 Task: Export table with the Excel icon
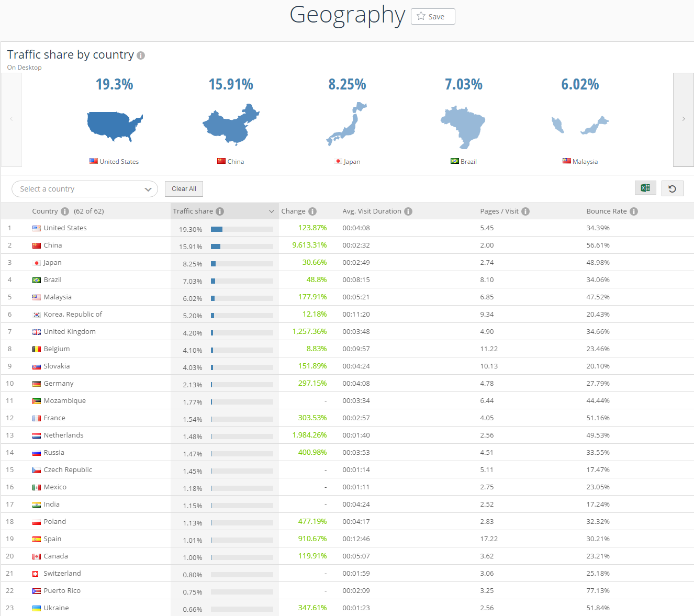click(x=645, y=188)
